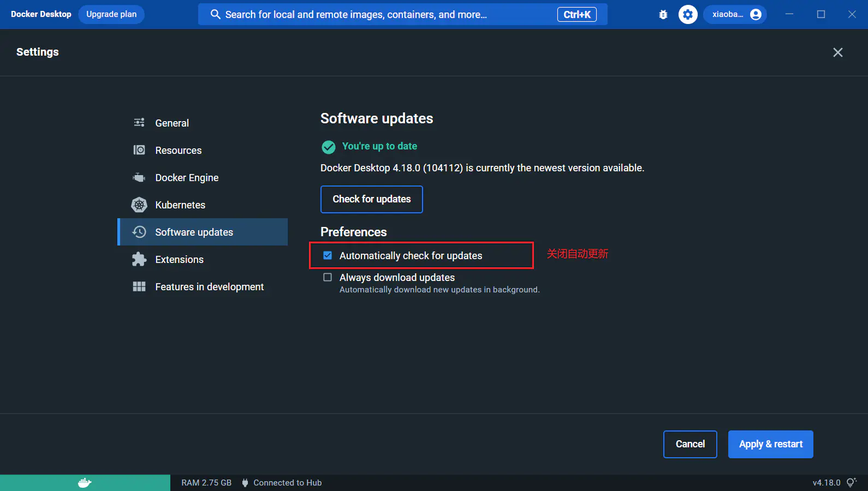Click the settings gear icon
Screen dimensions: 868x491
688,15
